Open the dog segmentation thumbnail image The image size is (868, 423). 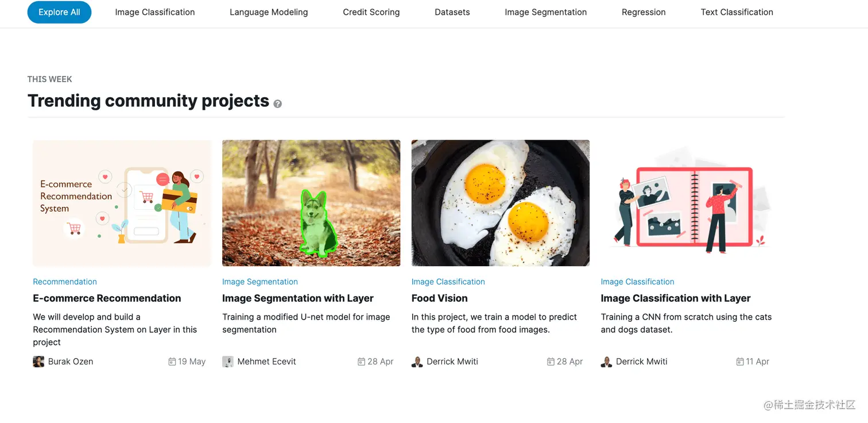[311, 203]
